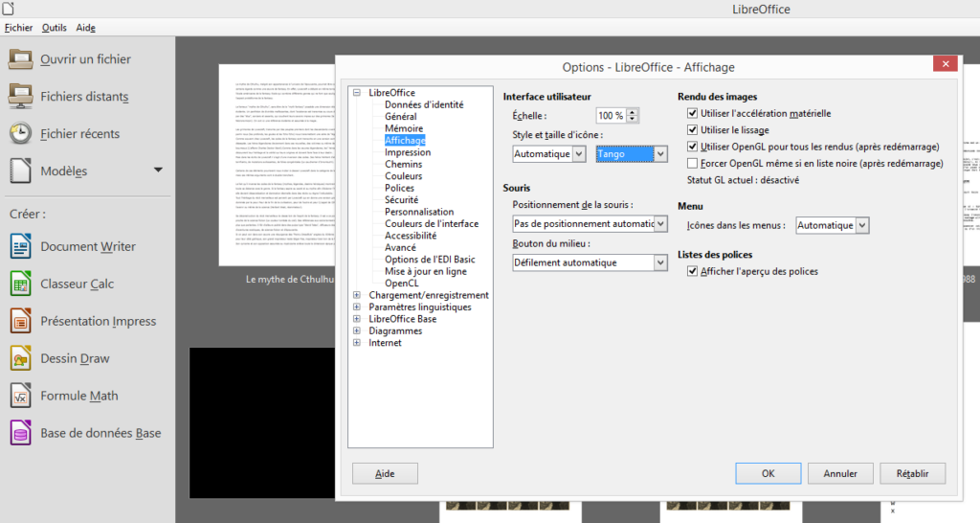Viewport: 980px width, 523px height.
Task: Expand the LibreOffice Base tree node
Action: tap(357, 318)
